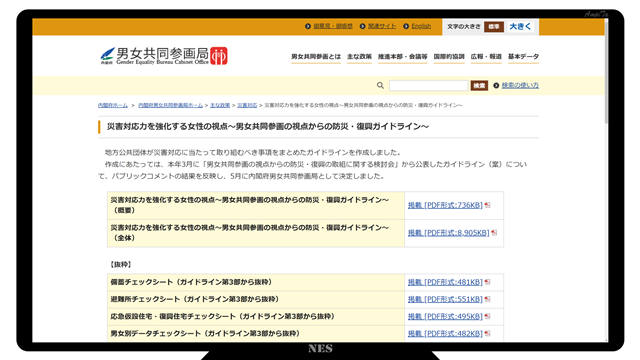
Task: Click the arrow icon before 検索の使い方
Action: coord(496,85)
